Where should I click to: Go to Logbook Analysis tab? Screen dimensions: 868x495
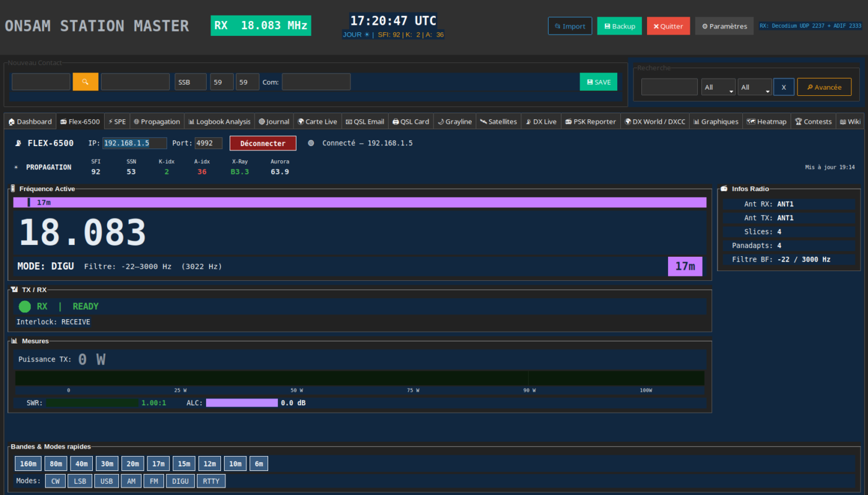220,121
